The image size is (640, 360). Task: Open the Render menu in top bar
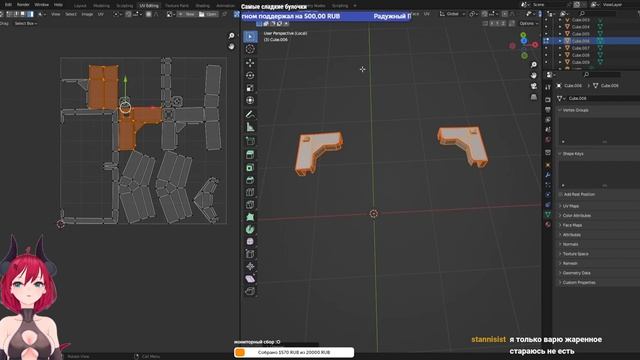(23, 5)
